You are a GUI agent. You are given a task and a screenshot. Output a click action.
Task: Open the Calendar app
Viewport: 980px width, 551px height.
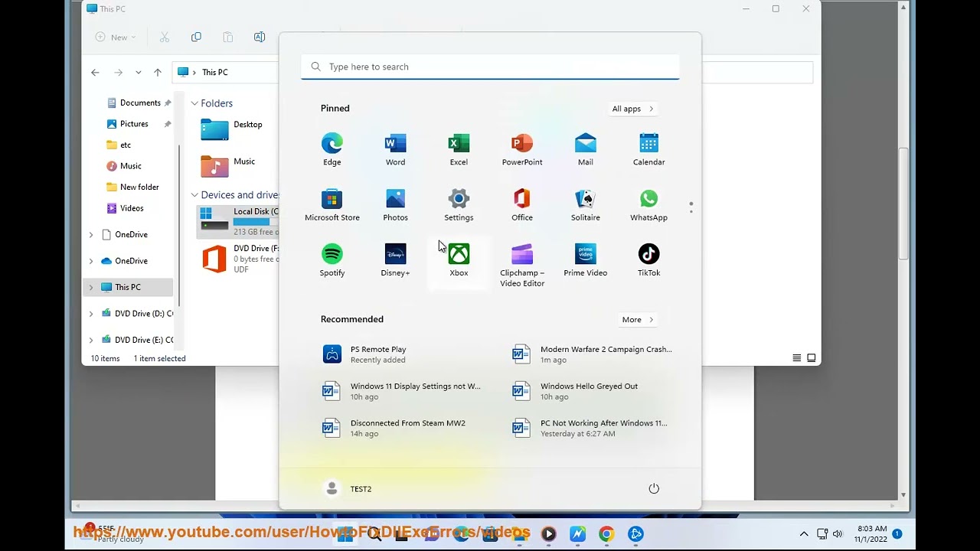(x=648, y=149)
